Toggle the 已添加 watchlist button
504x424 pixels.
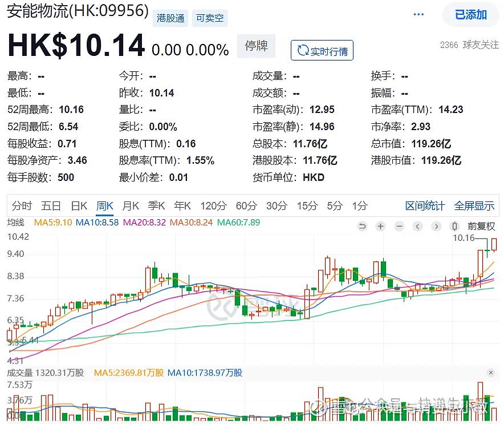(471, 15)
